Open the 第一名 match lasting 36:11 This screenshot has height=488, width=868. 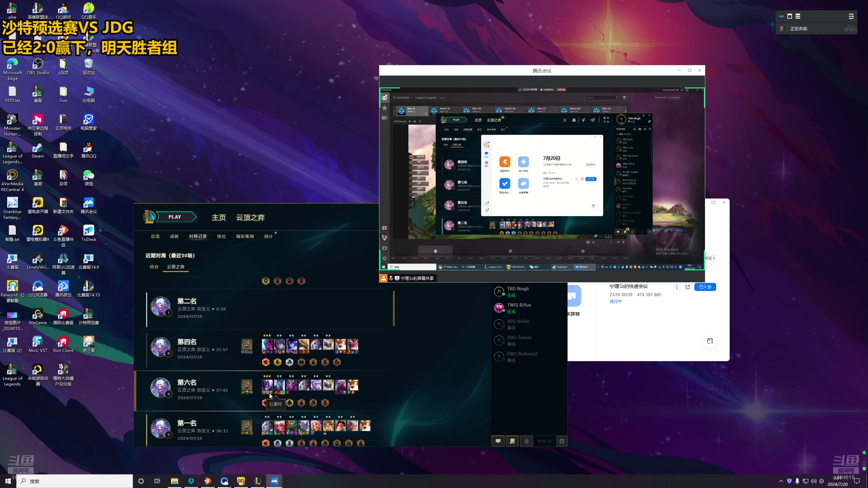[266, 430]
